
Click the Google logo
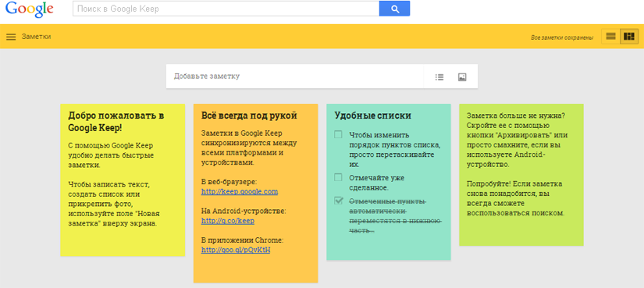point(30,9)
